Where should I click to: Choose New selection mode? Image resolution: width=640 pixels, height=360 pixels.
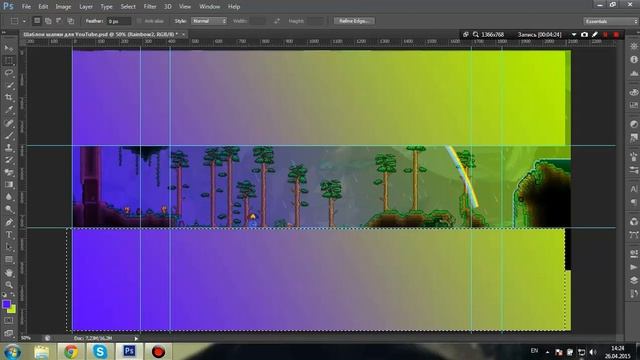click(x=37, y=21)
